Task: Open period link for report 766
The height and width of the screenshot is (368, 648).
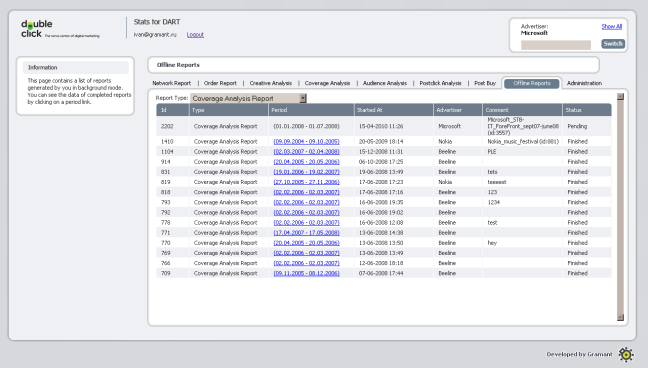Action: [306, 263]
